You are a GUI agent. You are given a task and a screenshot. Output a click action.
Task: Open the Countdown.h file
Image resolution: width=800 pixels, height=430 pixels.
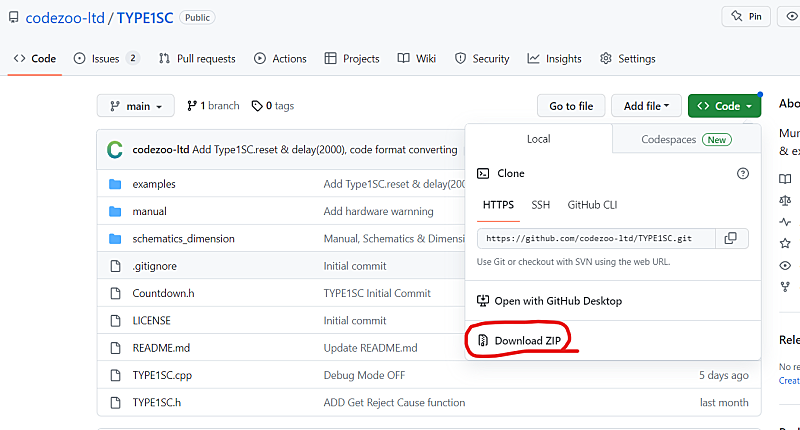[163, 293]
